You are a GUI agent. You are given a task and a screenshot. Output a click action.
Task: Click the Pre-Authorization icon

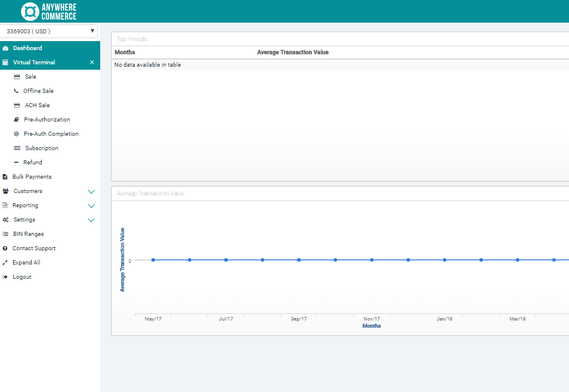(x=16, y=120)
